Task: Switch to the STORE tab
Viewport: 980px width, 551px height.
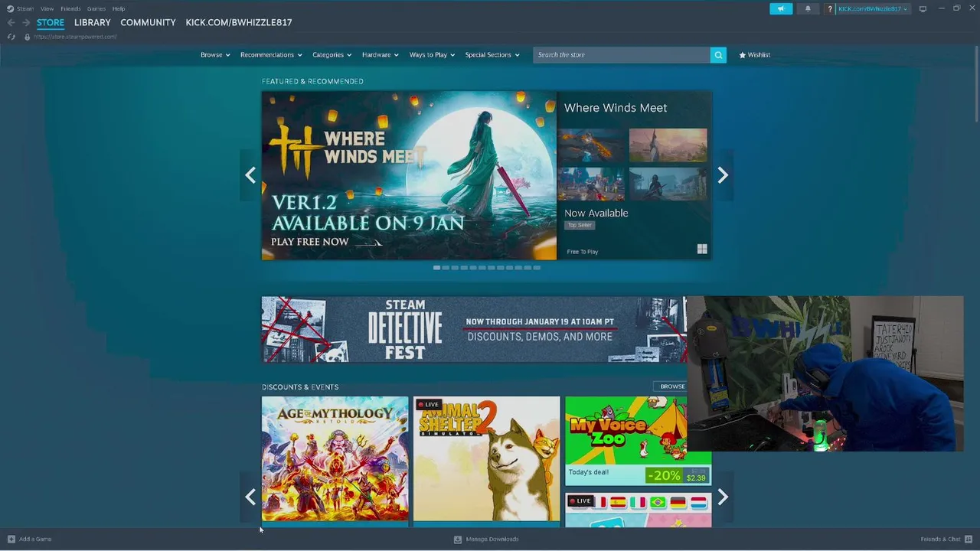Action: click(51, 23)
